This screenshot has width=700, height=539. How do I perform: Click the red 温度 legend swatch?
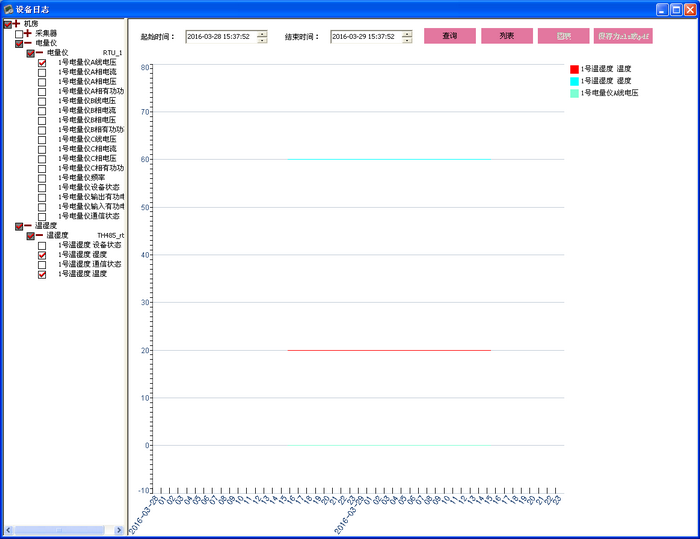(574, 69)
